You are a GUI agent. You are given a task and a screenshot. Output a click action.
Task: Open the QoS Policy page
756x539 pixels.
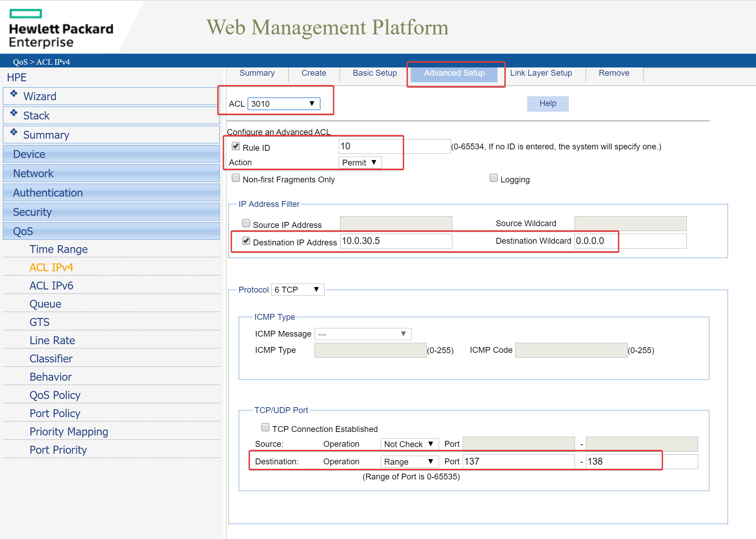(x=55, y=395)
